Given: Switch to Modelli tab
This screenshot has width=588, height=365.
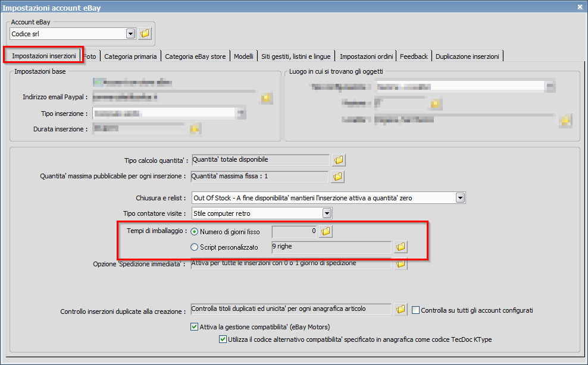Looking at the screenshot, I should (x=243, y=56).
